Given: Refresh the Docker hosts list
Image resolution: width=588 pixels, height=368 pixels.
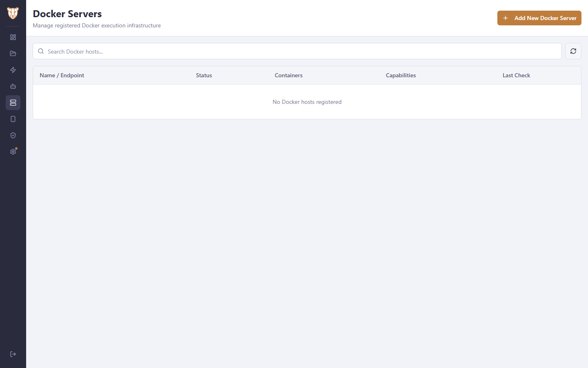Looking at the screenshot, I should click(573, 51).
